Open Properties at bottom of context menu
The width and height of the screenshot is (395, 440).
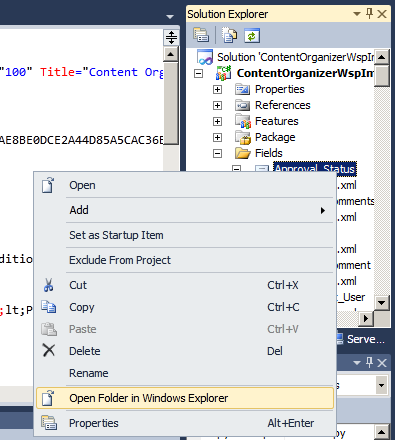click(185, 423)
